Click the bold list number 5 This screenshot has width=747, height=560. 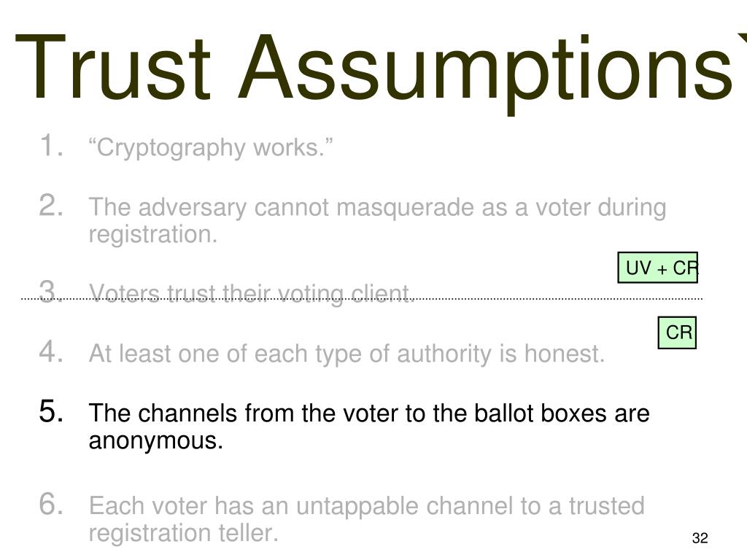(x=51, y=411)
